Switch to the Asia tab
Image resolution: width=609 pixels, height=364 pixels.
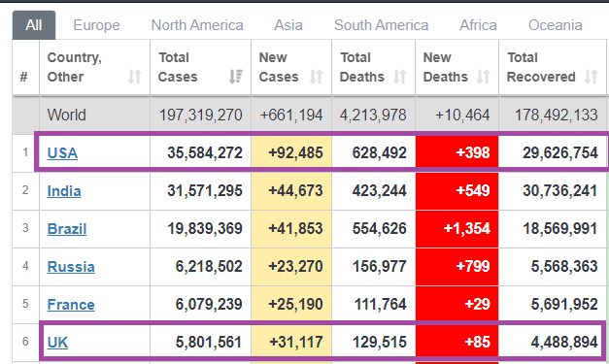(x=288, y=25)
